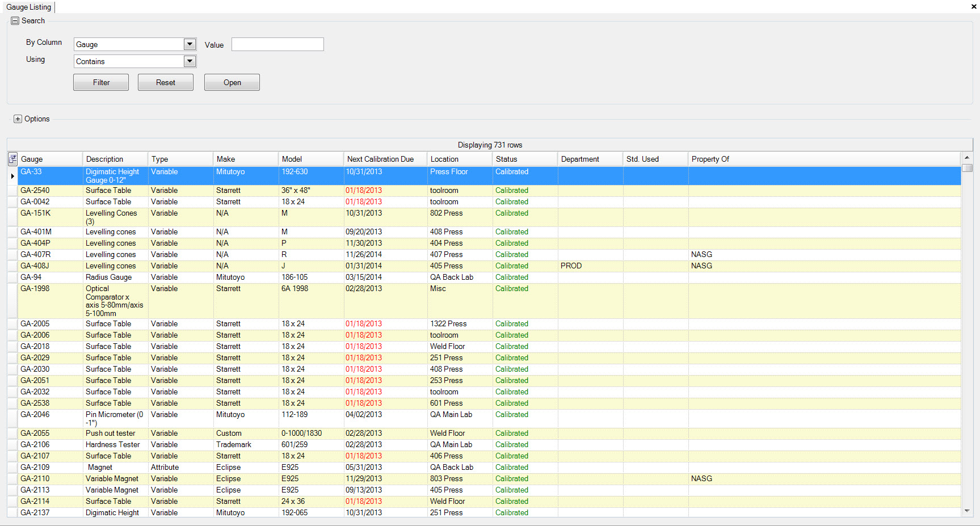Click the scrollbar up arrow
This screenshot has width=980, height=526.
pos(967,158)
